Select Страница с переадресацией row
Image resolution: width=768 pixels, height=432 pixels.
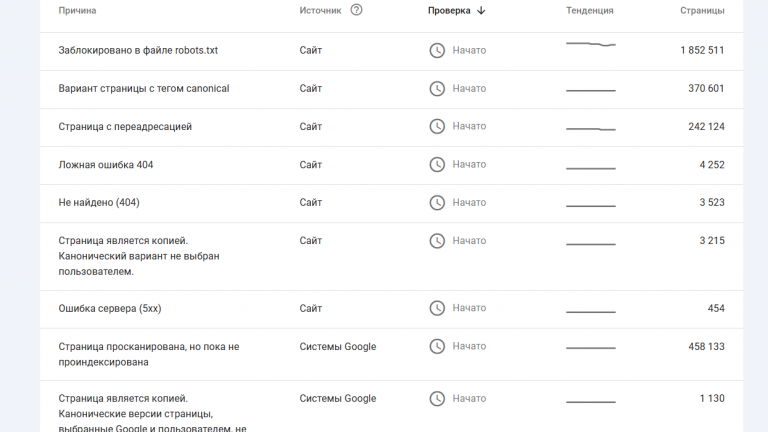click(125, 126)
